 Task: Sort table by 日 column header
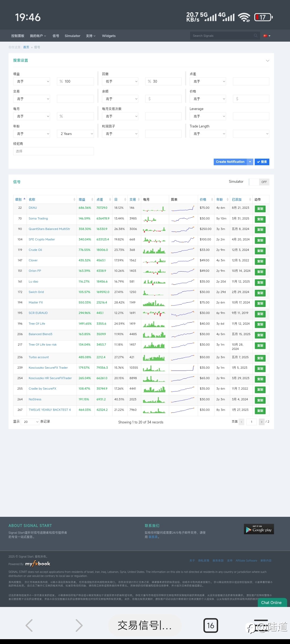tap(120, 199)
